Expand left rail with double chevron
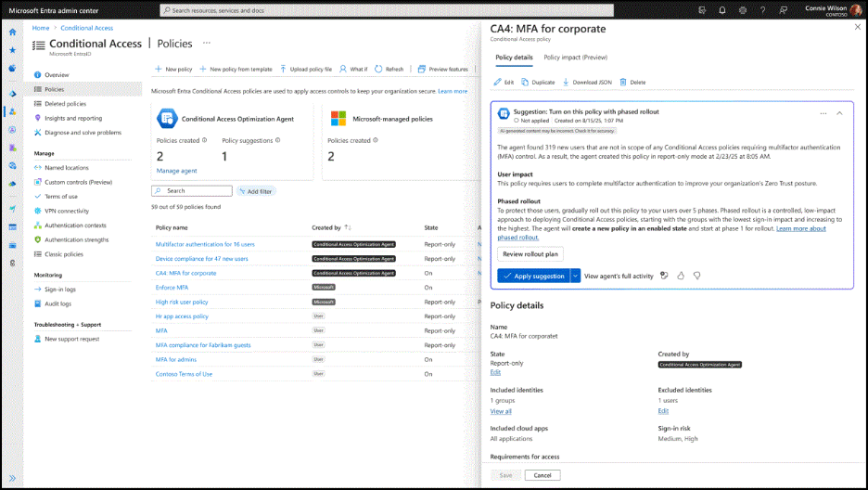The height and width of the screenshot is (490, 868). coord(12,478)
